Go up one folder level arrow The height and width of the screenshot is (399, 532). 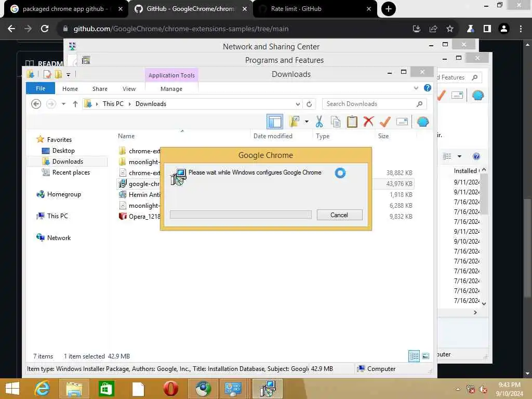75,104
